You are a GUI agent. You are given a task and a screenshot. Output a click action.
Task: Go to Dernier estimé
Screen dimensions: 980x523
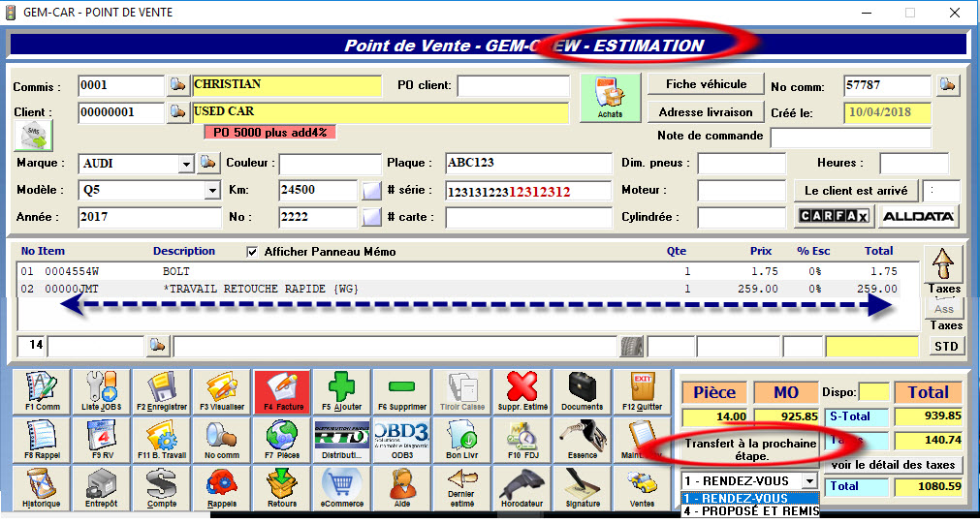[x=461, y=489]
